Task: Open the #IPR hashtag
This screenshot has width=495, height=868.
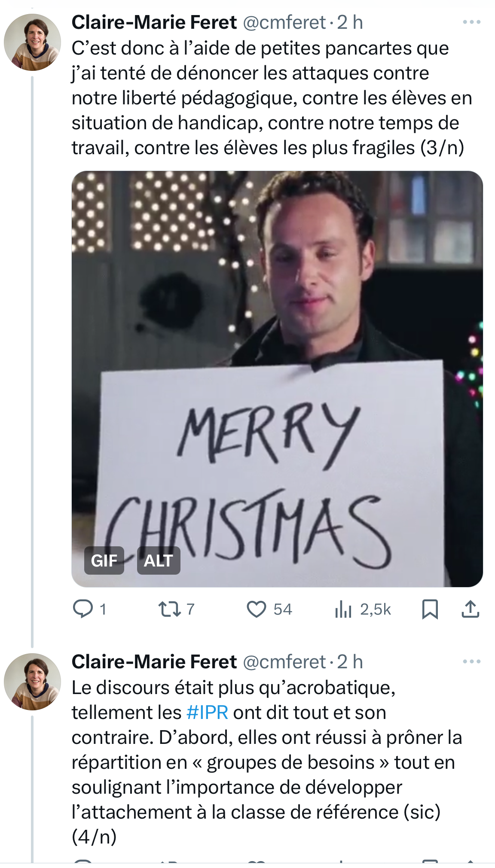Action: [207, 713]
